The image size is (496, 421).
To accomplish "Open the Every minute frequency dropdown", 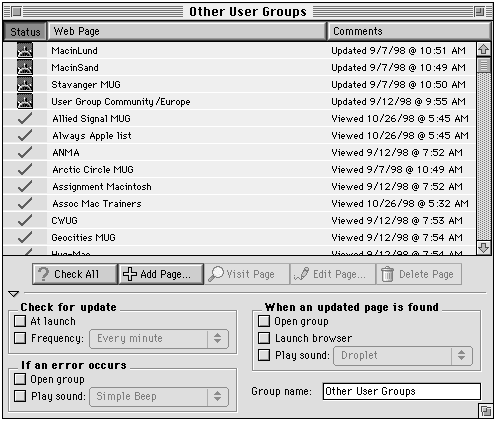I will coord(159,339).
